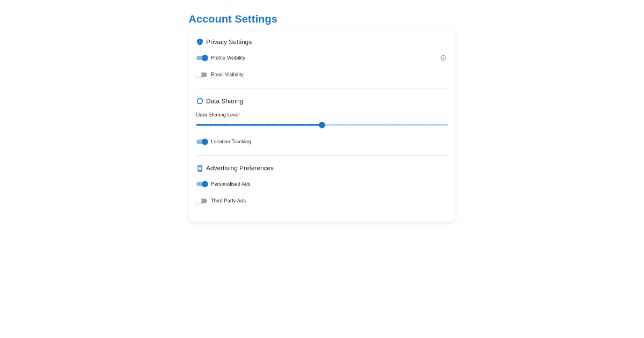Click the Advertising Preferences heading text
The width and height of the screenshot is (644, 338).
(x=240, y=168)
